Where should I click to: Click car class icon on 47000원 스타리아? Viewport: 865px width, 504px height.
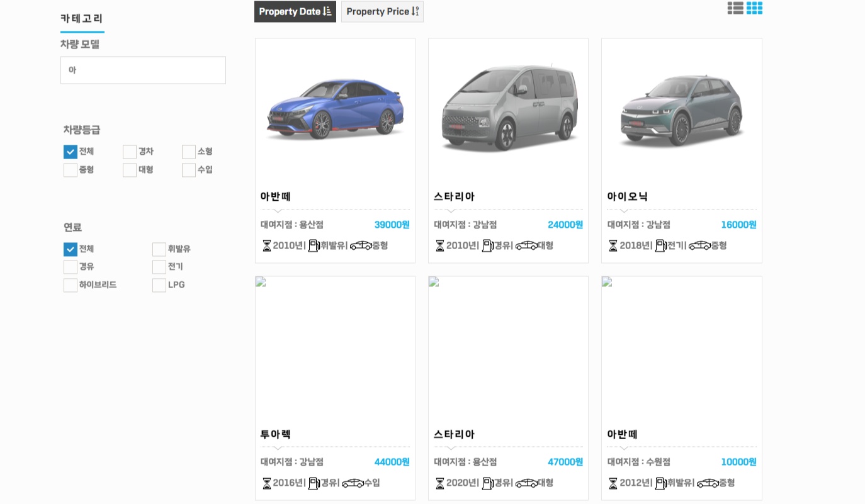pyautogui.click(x=526, y=483)
